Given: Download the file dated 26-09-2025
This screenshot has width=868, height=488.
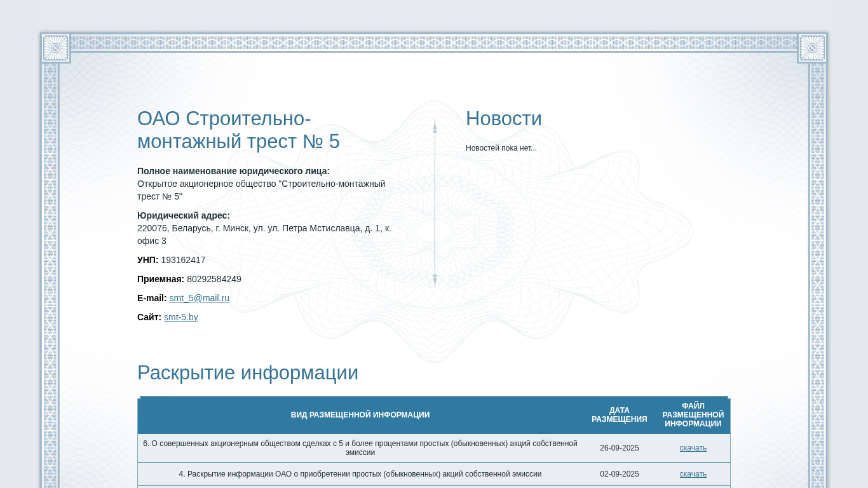Looking at the screenshot, I should tap(693, 448).
